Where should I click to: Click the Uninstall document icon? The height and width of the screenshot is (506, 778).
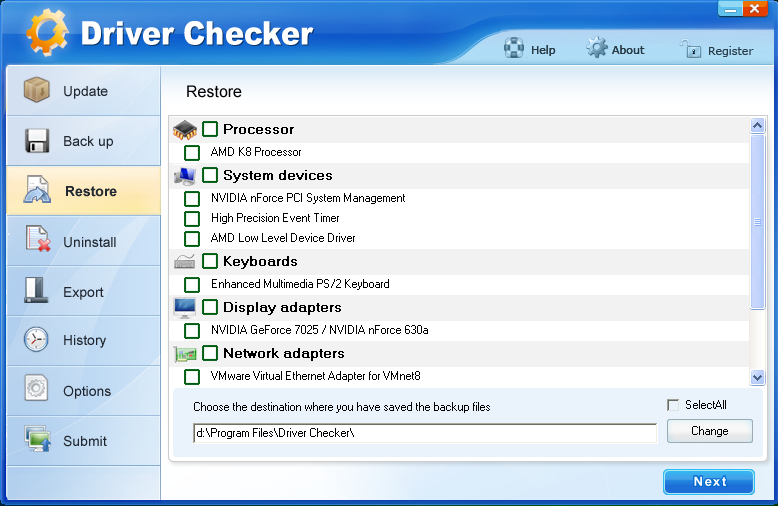[x=38, y=239]
